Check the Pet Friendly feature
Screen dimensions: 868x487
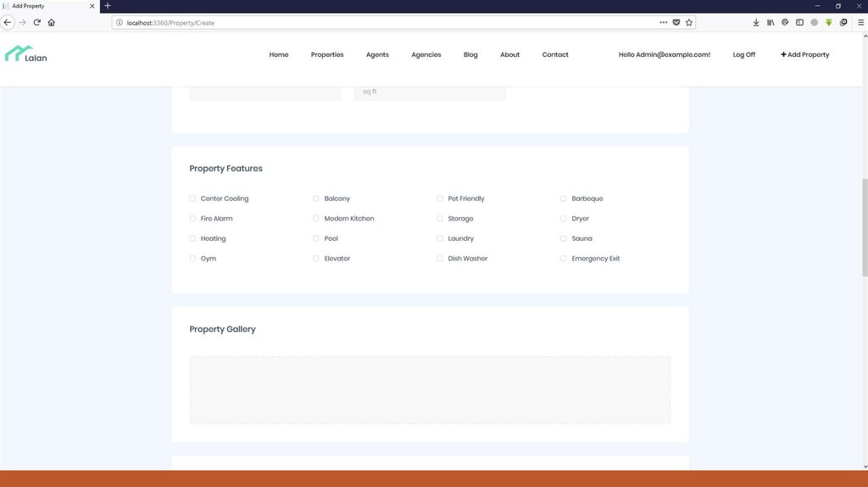pos(440,199)
